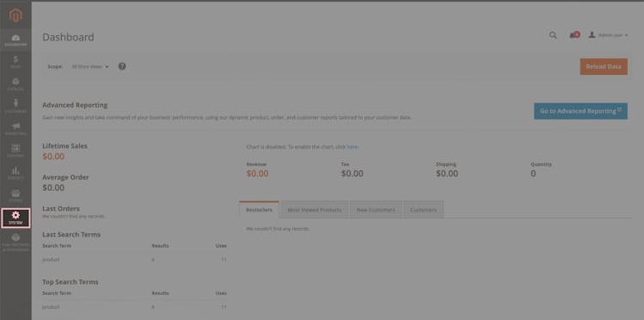Open the Sales menu in sidebar
The image size is (644, 320).
coord(15,62)
